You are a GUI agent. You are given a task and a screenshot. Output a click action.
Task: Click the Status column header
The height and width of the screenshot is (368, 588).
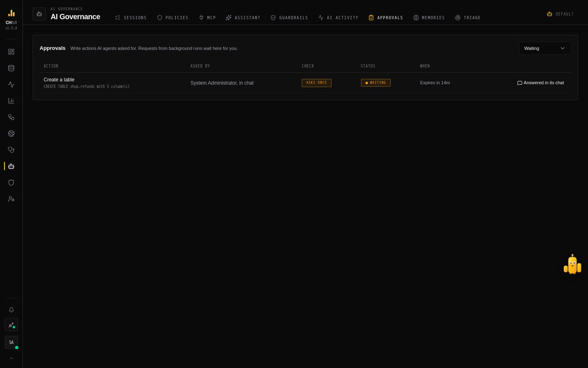coord(368,66)
